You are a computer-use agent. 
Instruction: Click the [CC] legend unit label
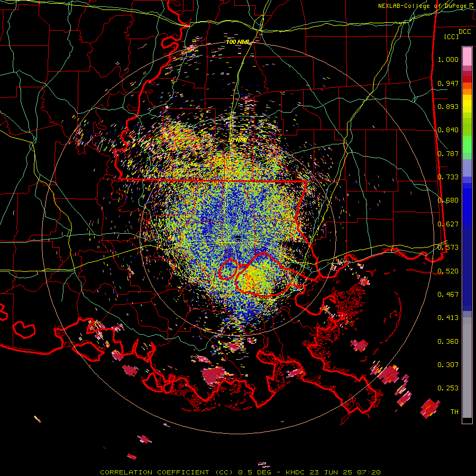(x=452, y=36)
